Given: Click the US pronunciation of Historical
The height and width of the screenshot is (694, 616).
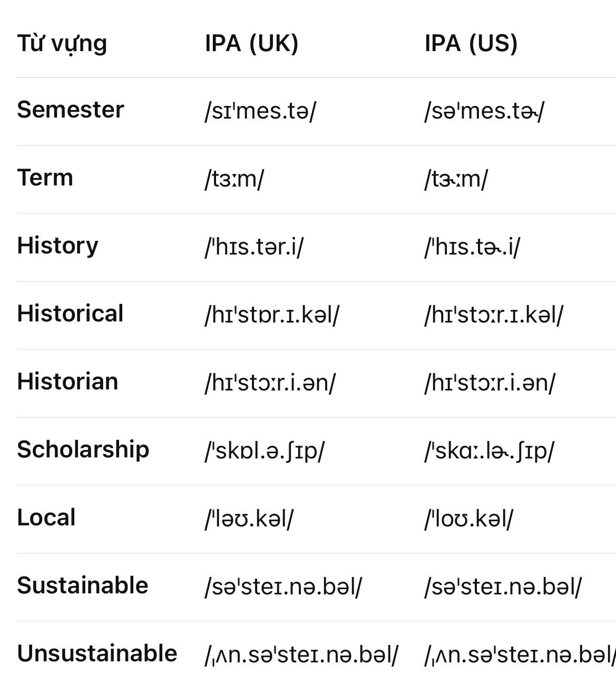Looking at the screenshot, I should (x=494, y=315).
